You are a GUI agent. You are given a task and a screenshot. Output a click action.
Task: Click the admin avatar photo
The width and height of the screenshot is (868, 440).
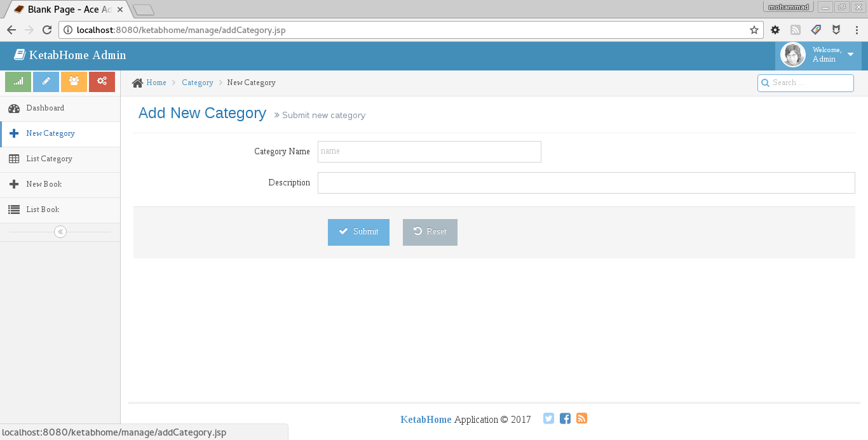point(793,55)
